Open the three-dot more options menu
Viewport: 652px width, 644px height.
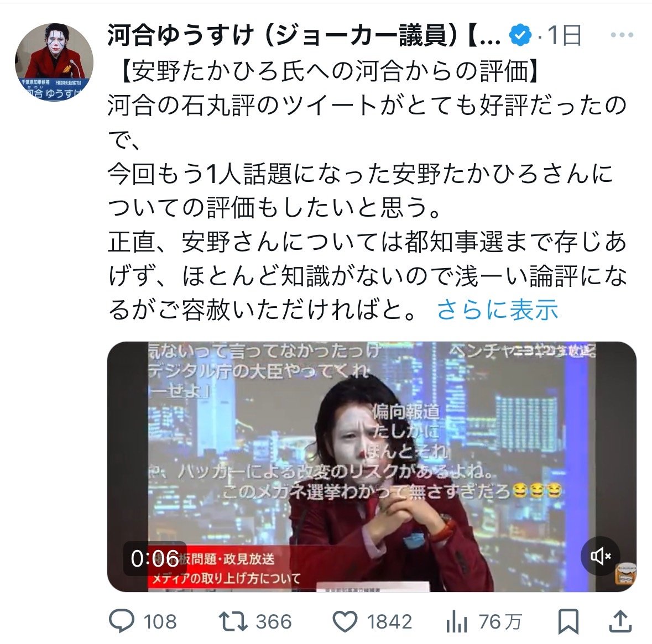click(x=622, y=35)
